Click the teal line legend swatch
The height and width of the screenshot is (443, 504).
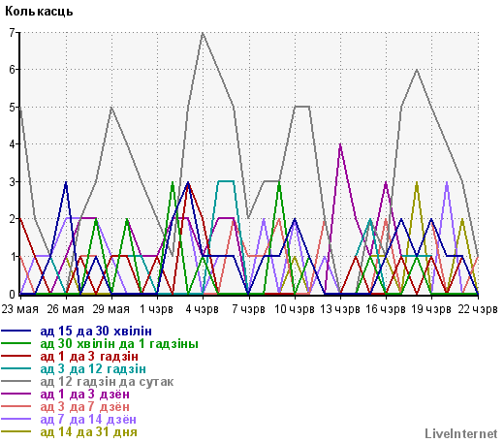click(x=16, y=368)
